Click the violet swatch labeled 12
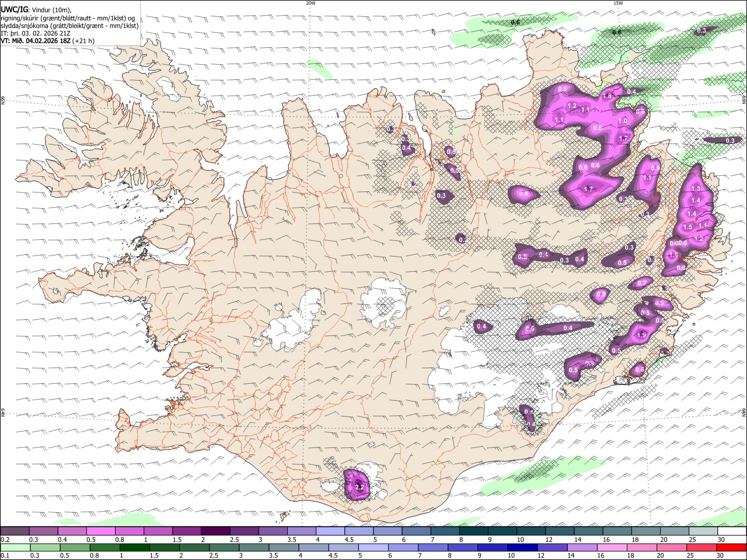This screenshot has height=560, width=747. (x=553, y=548)
